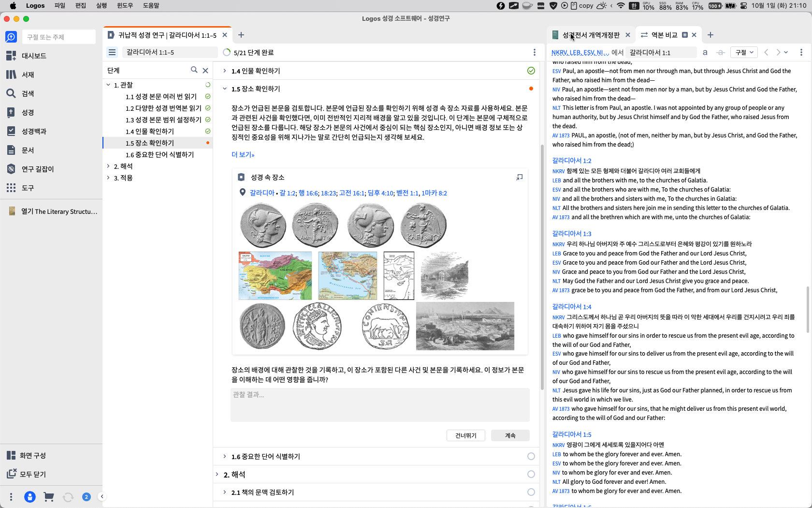
Task: Open the user account icon
Action: [30, 497]
